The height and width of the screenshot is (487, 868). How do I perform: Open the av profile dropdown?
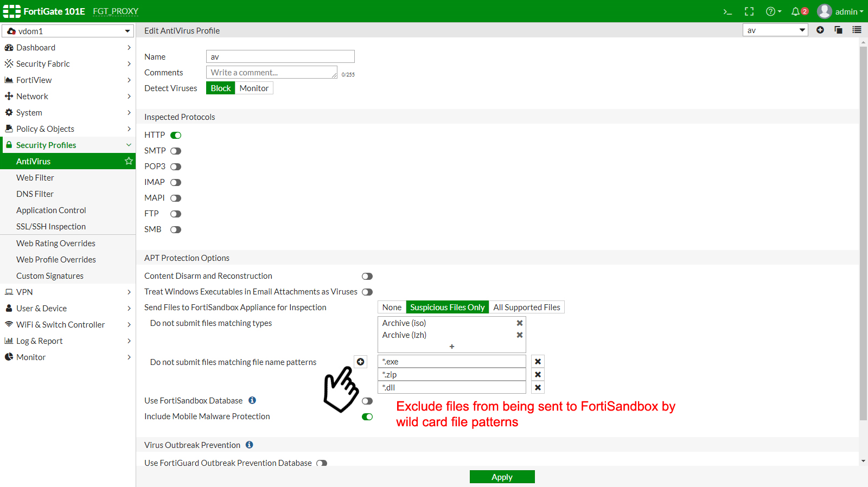[775, 30]
